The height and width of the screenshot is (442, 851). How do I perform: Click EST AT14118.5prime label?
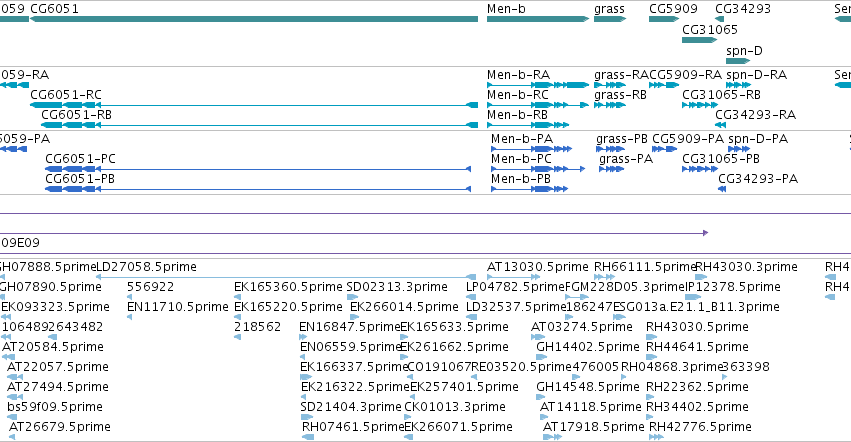(x=590, y=407)
